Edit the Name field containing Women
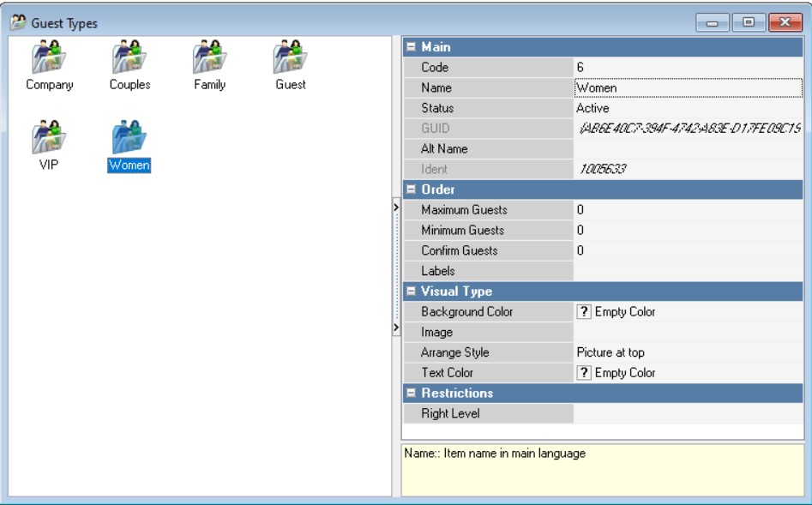The image size is (812, 505). point(688,87)
